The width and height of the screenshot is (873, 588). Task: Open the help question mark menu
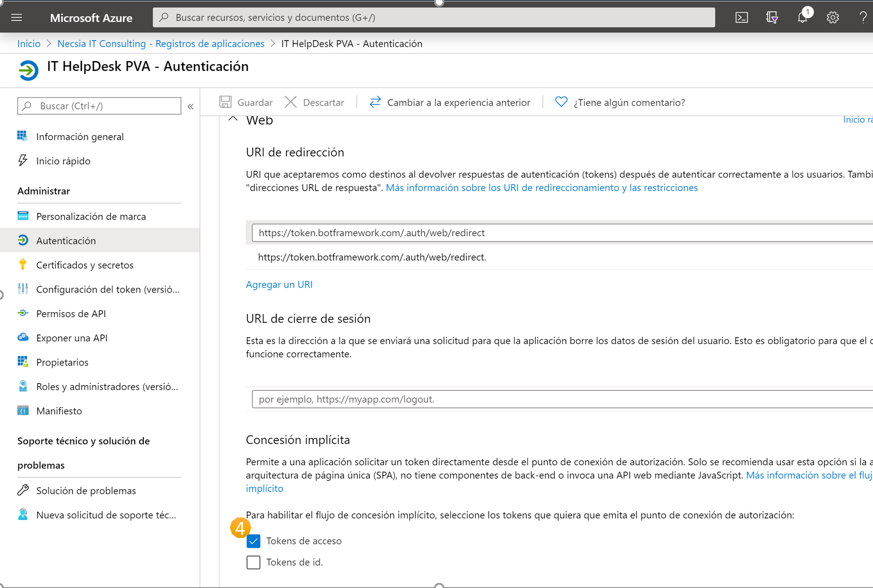pos(863,17)
